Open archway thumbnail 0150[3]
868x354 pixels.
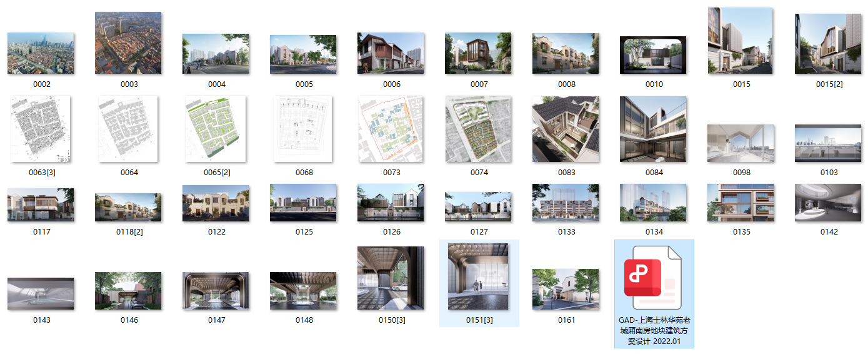[391, 278]
